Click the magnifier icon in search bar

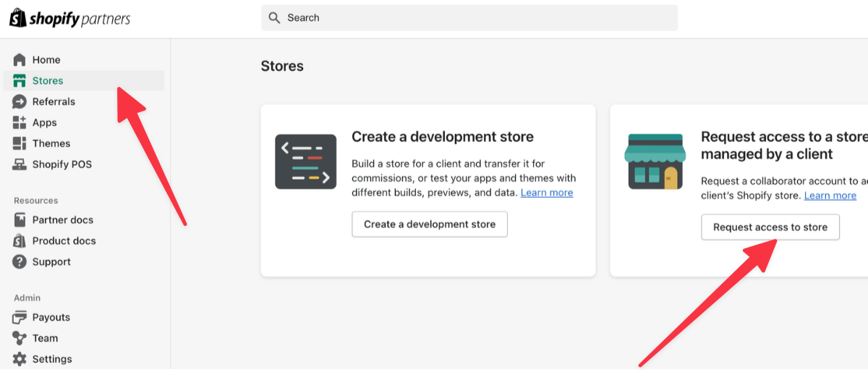274,18
